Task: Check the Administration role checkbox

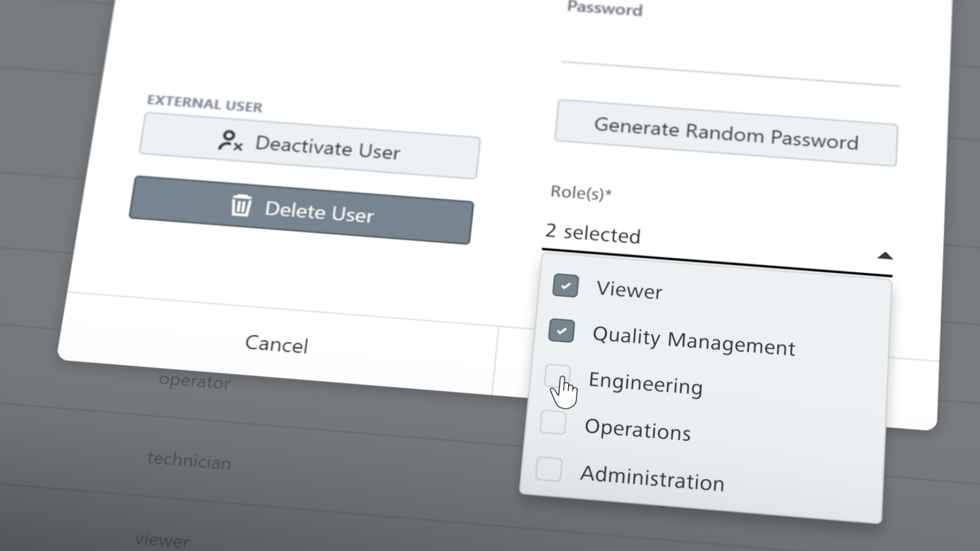Action: [549, 469]
